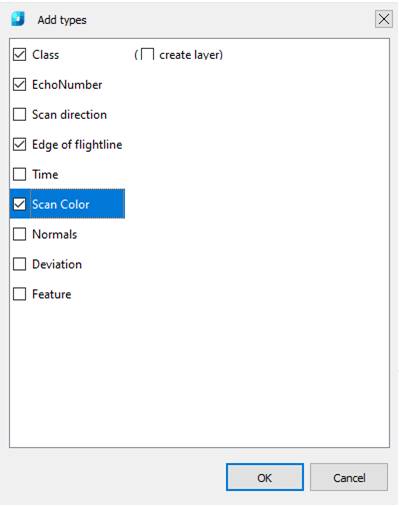399x506 pixels.
Task: Click the 'Add types' title text
Action: 62,20
